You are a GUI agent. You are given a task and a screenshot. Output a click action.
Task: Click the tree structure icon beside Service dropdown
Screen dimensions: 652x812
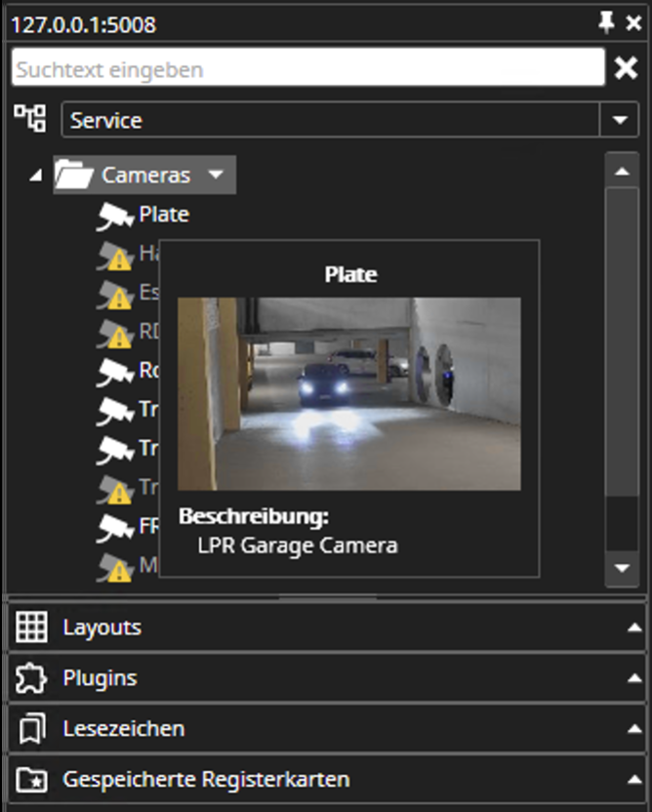(x=30, y=118)
